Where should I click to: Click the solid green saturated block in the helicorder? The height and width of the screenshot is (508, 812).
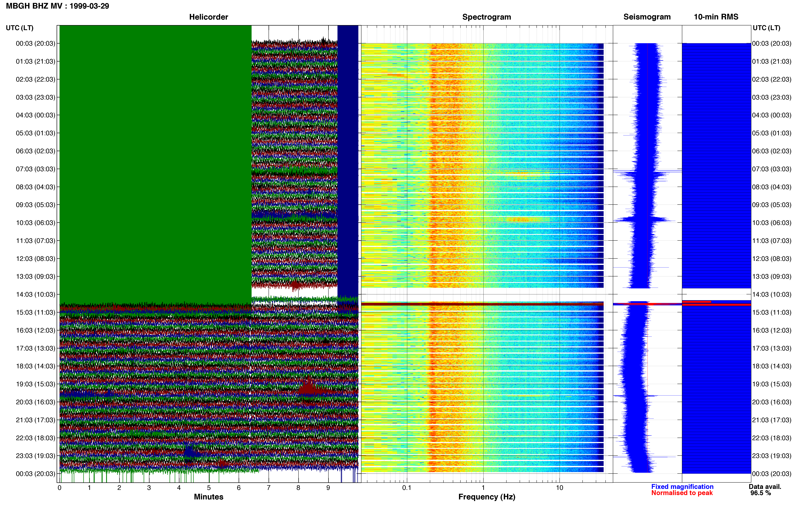pos(155,165)
